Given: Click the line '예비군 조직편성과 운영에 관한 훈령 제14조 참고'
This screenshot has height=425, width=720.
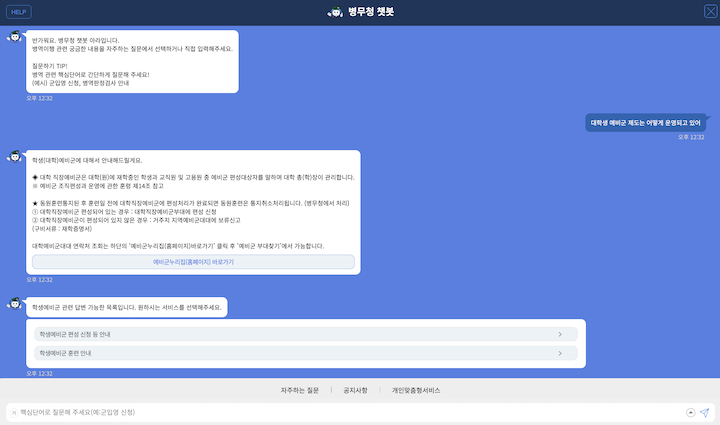Looking at the screenshot, I should [101, 186].
